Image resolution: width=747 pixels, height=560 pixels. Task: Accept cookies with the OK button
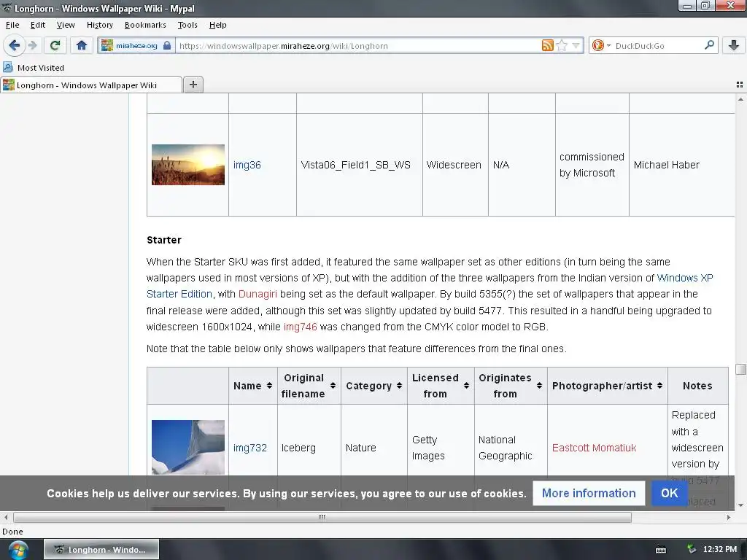tap(670, 493)
